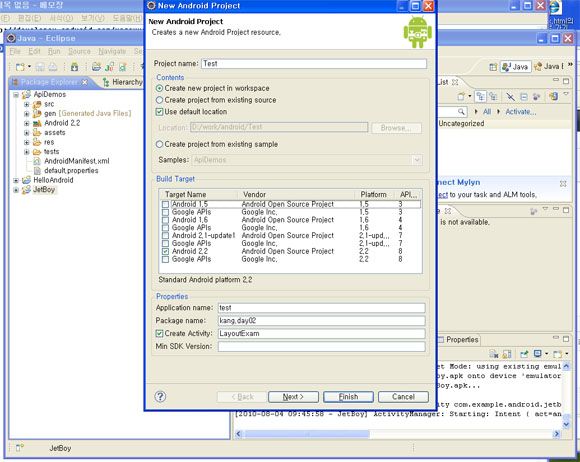Uncheck Use default location
Screen dimensions: 580x462
point(159,112)
